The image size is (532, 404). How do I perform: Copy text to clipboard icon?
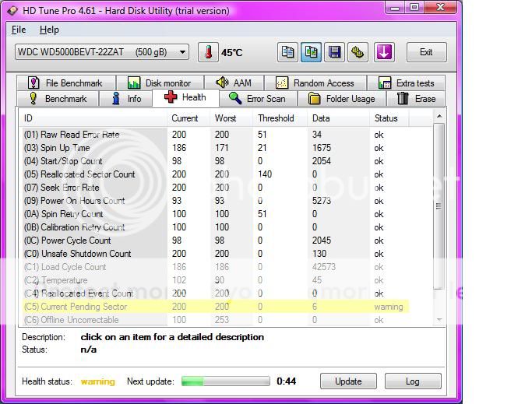coord(287,52)
